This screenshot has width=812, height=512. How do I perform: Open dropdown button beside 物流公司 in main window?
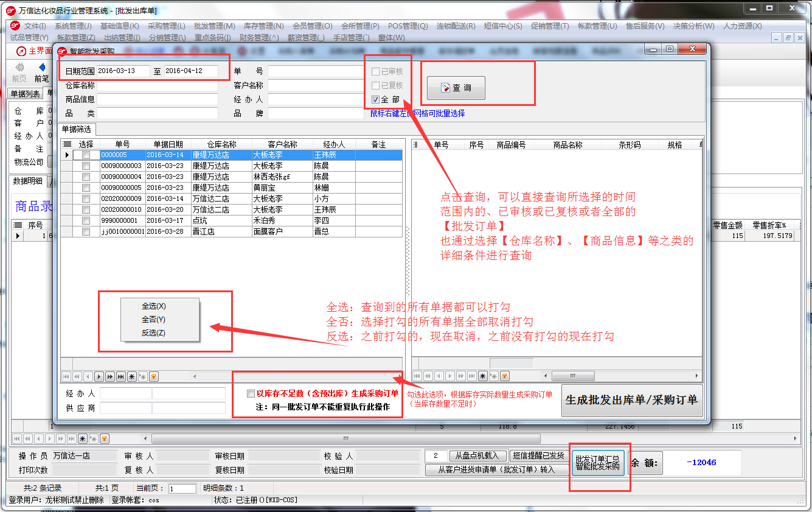tap(49, 162)
